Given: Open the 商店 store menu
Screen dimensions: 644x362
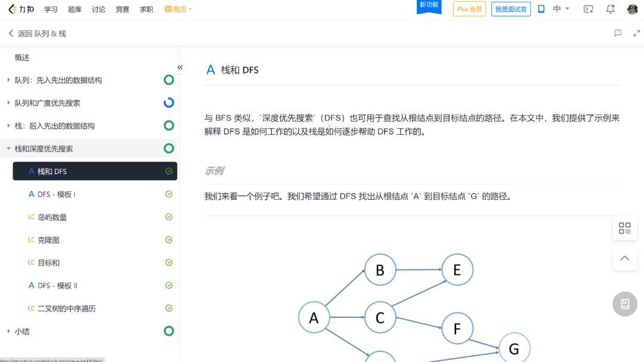Looking at the screenshot, I should tap(178, 10).
